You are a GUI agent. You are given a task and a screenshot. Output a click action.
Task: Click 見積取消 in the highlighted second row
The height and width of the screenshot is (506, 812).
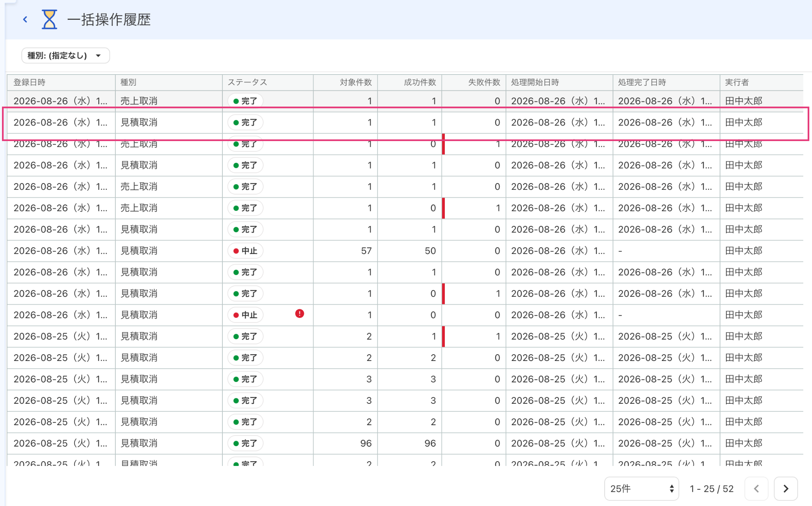(139, 122)
